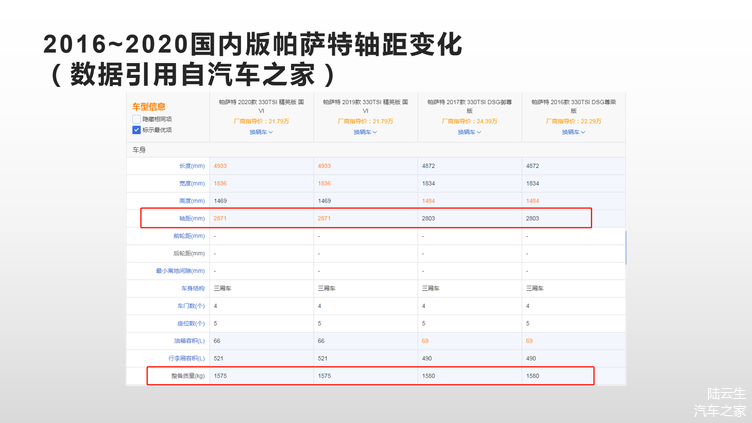Click the 帕萨特 2017款 330TSI DSG model title
The height and width of the screenshot is (423, 752).
(x=470, y=106)
